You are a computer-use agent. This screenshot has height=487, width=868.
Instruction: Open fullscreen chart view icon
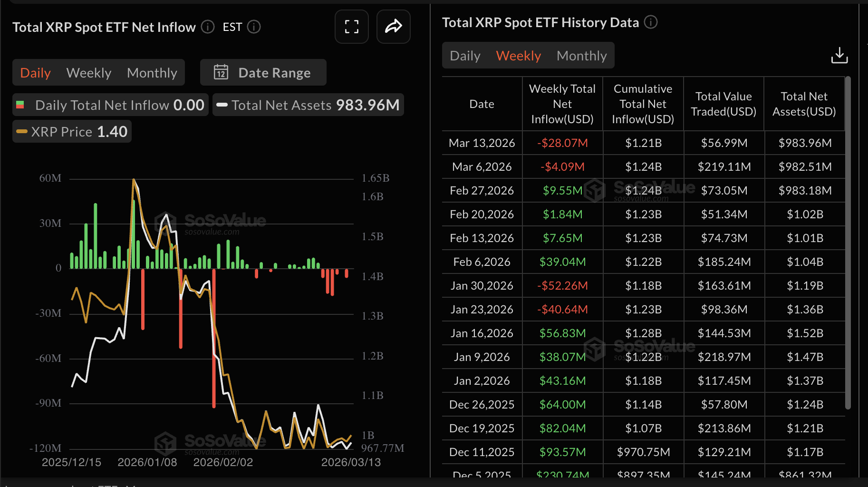point(351,27)
